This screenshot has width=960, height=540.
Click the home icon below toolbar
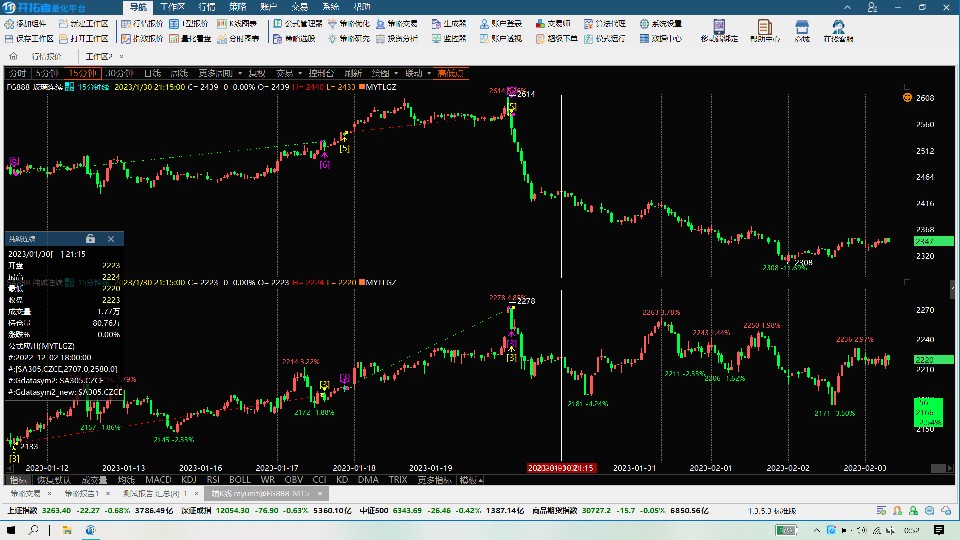[x=13, y=56]
